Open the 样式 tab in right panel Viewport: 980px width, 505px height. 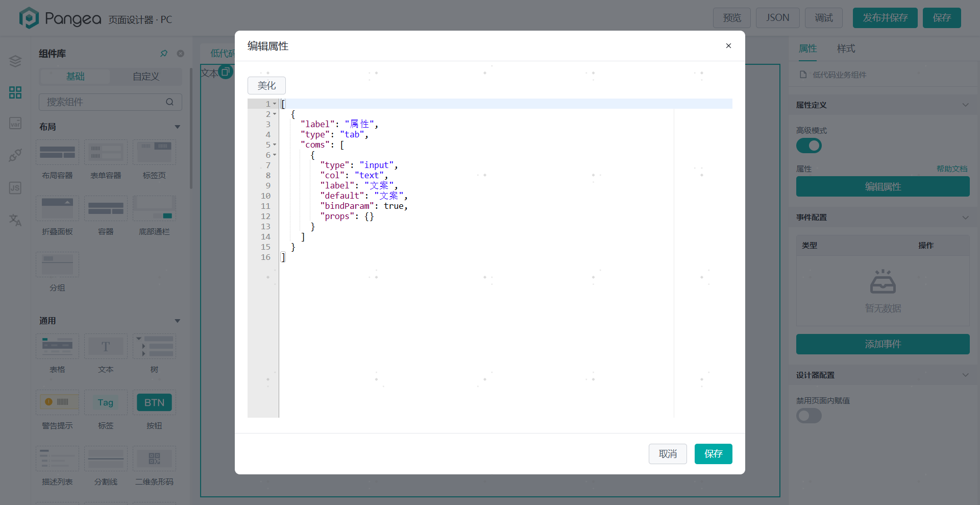point(846,49)
